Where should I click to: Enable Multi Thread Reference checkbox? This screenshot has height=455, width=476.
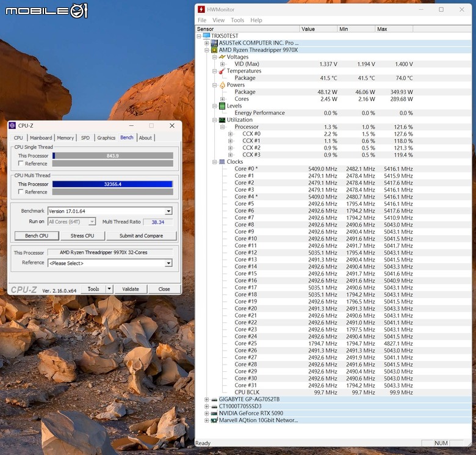click(x=21, y=192)
